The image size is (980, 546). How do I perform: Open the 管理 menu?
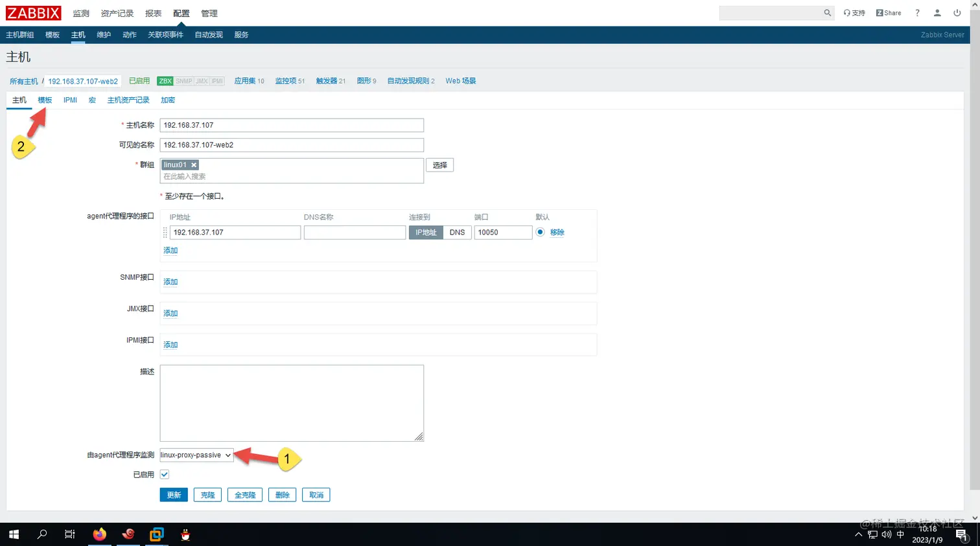tap(209, 13)
